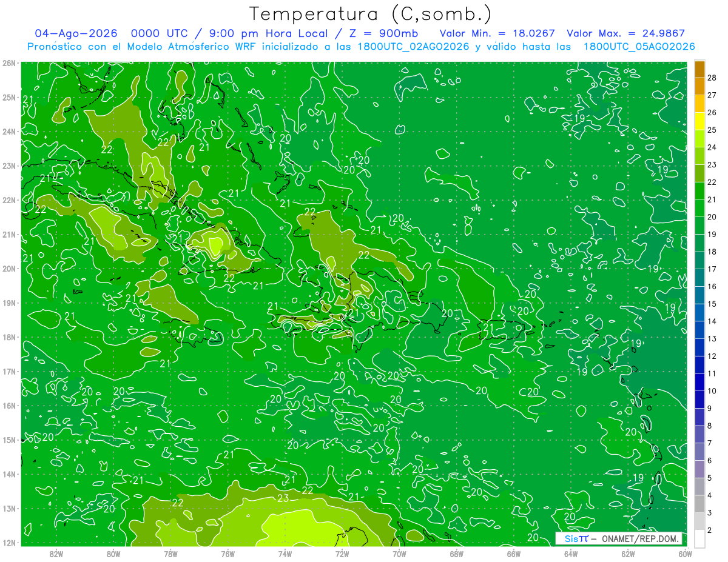Click the '20N' latitude axis label

(x=9, y=269)
